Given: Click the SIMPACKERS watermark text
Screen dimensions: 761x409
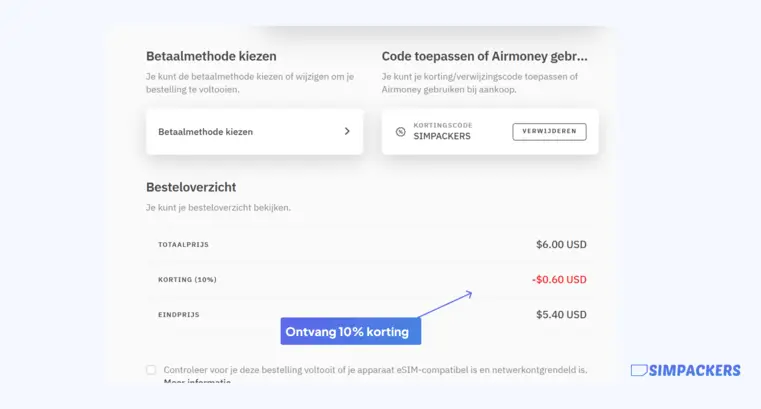Looking at the screenshot, I should tap(695, 371).
